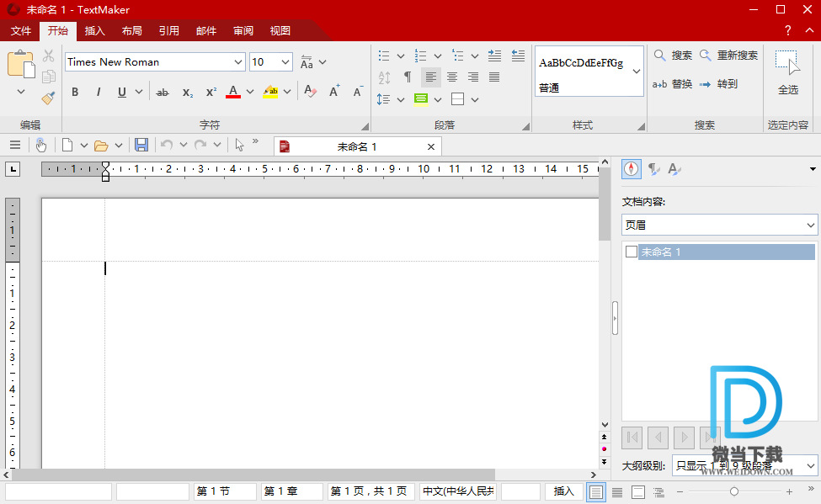Switch sidebar to paragraph styles view
821x504 pixels.
coord(653,169)
